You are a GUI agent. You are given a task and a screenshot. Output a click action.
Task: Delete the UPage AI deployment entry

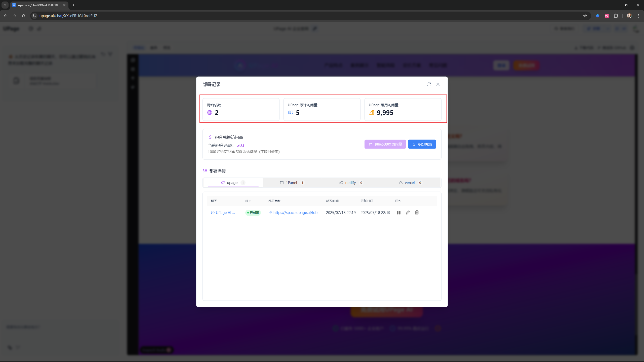coord(417,213)
